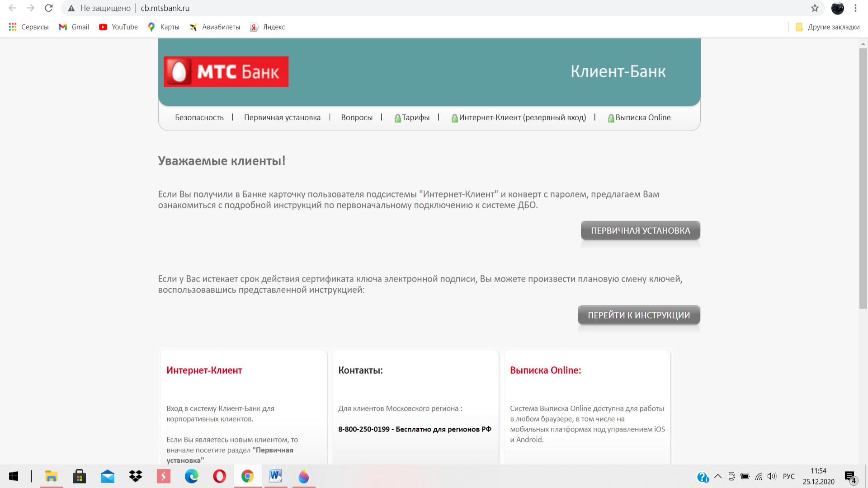Click the not-secure warning triangle icon
868x488 pixels.
coord(71,8)
